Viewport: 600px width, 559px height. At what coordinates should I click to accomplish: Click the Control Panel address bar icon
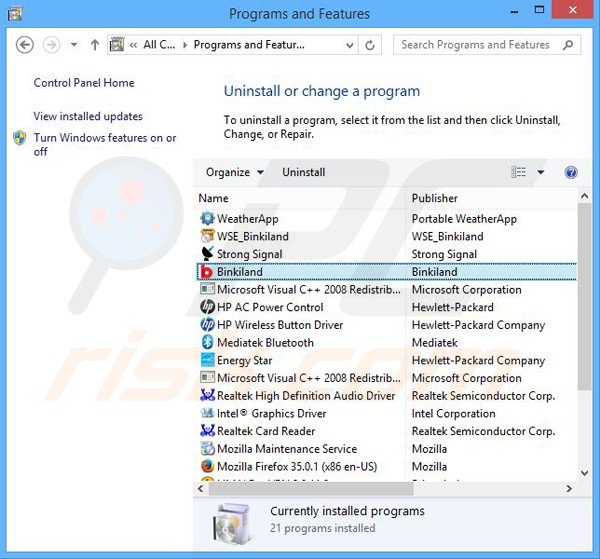pyautogui.click(x=117, y=45)
